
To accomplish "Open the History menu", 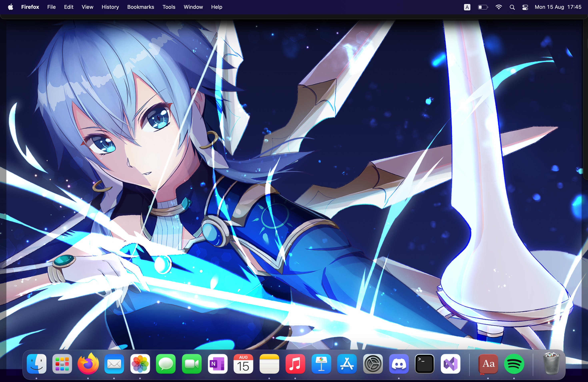I will coord(110,7).
